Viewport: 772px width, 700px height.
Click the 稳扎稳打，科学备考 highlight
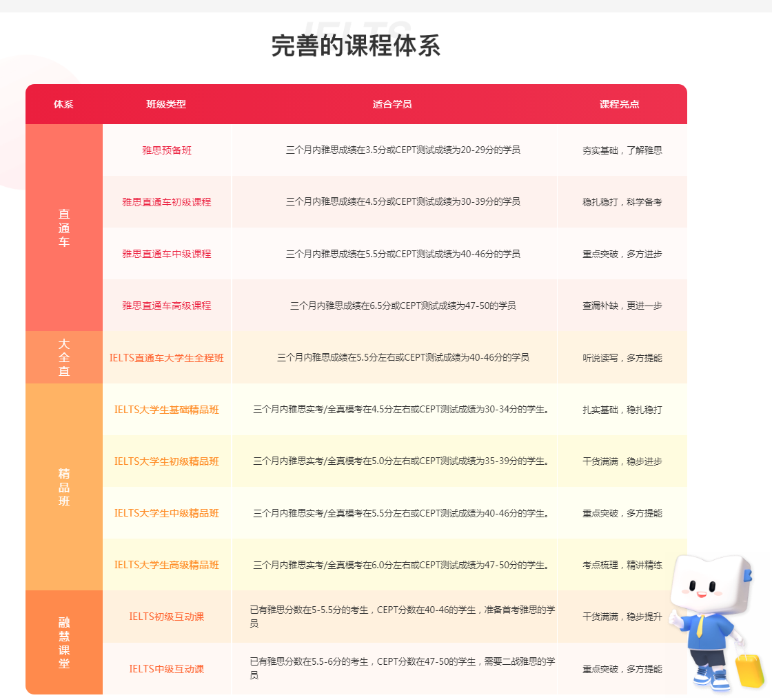(x=622, y=202)
